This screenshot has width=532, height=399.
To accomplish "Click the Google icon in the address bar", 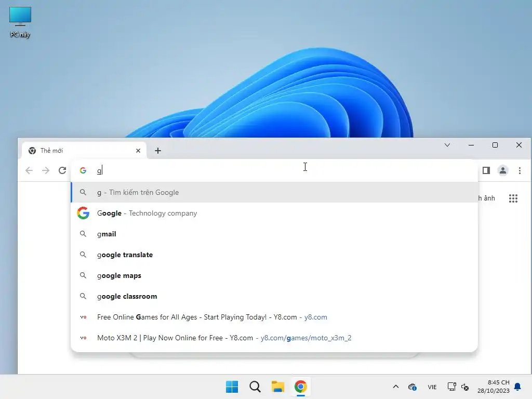I will click(83, 170).
